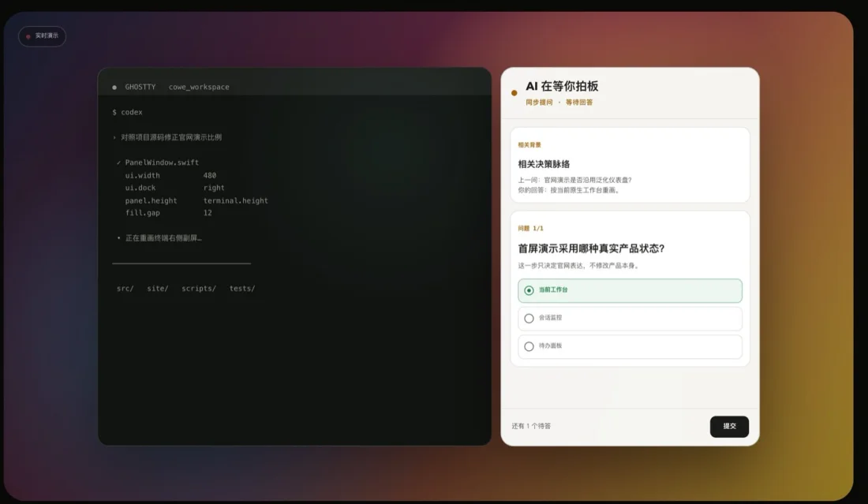Click the line 上一问：官网演示是否沿用泛化仪表盘？
The width and height of the screenshot is (868, 504).
[x=574, y=181]
